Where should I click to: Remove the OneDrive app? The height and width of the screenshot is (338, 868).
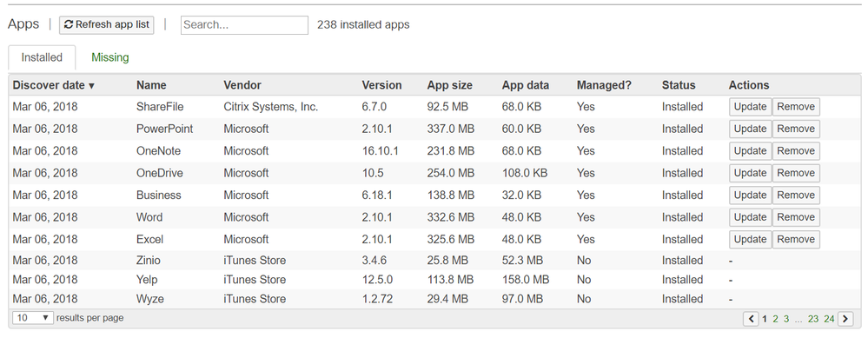[x=796, y=173]
